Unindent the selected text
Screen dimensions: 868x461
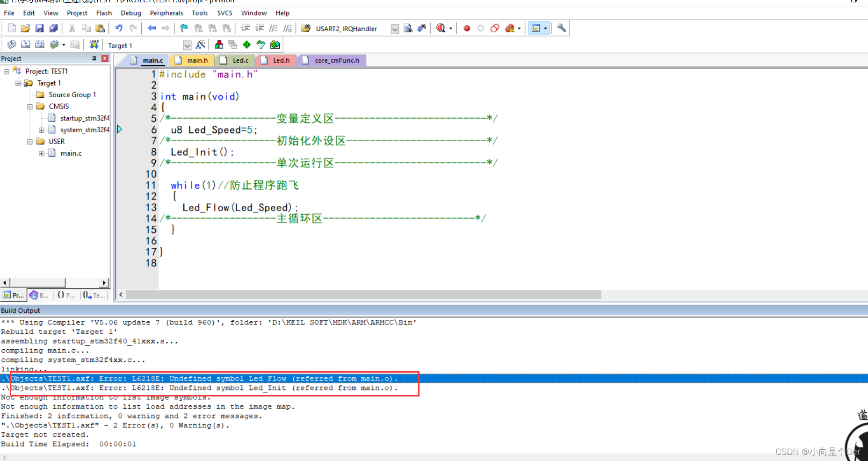[260, 28]
